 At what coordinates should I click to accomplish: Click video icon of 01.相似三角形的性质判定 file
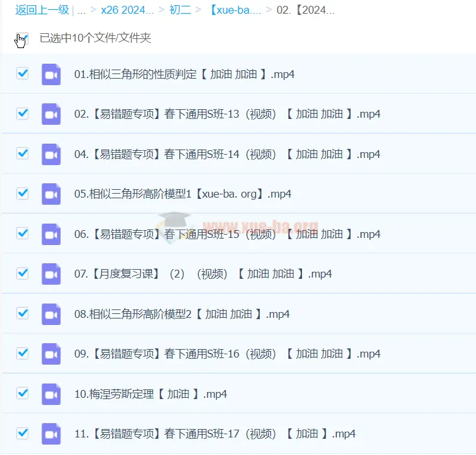51,74
